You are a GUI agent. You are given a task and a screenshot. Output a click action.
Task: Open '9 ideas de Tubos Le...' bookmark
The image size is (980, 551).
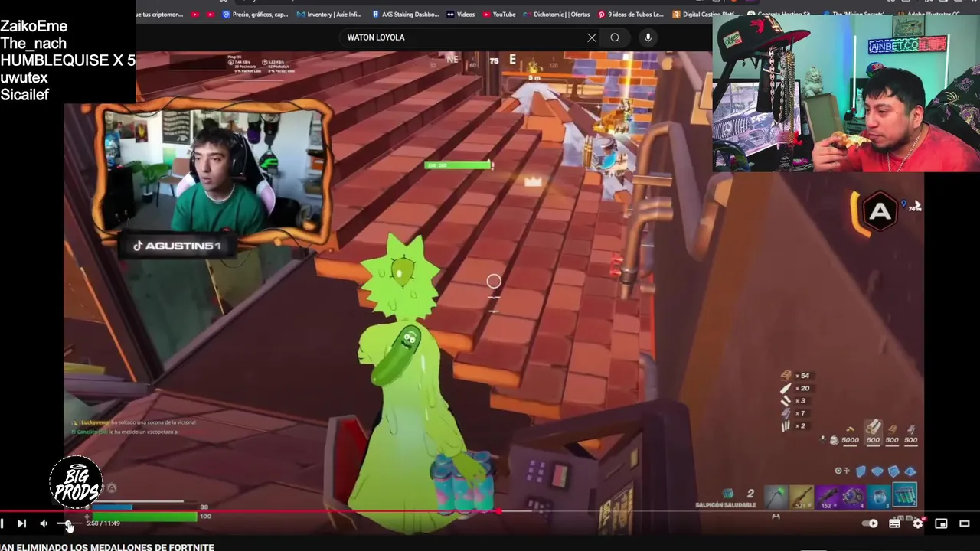pos(630,14)
